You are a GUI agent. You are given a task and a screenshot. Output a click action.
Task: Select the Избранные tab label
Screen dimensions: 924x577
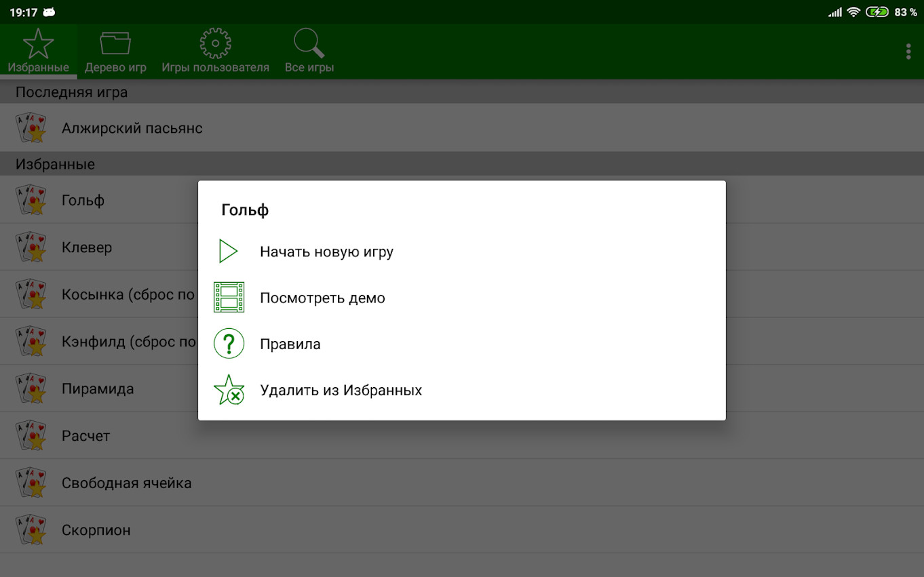click(x=39, y=68)
